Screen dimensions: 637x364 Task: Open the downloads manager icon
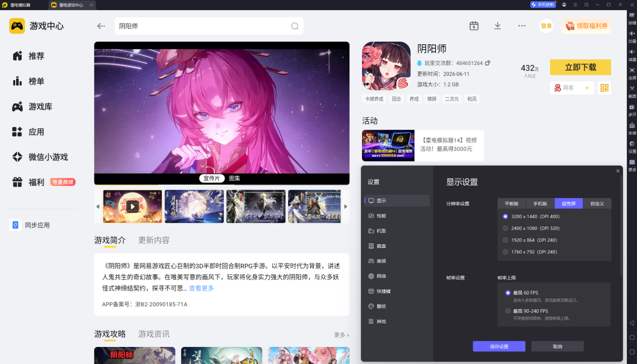coord(498,26)
